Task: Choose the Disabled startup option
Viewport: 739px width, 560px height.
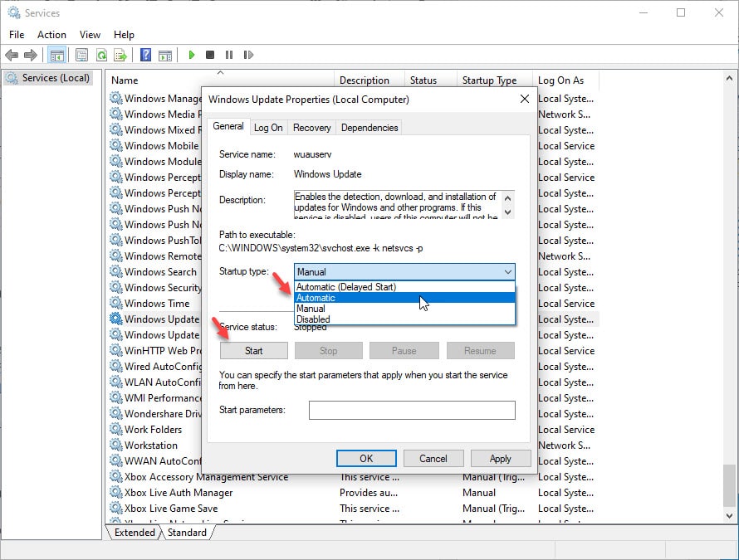Action: pos(404,319)
